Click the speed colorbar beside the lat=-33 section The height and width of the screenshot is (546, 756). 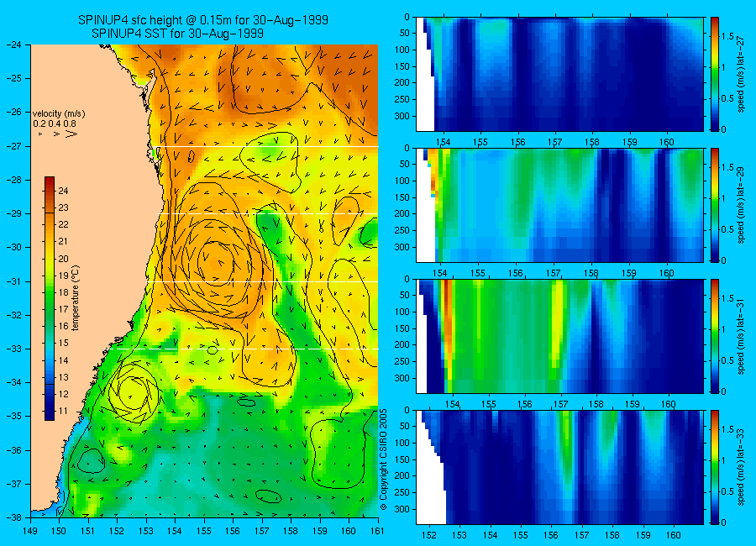click(715, 467)
